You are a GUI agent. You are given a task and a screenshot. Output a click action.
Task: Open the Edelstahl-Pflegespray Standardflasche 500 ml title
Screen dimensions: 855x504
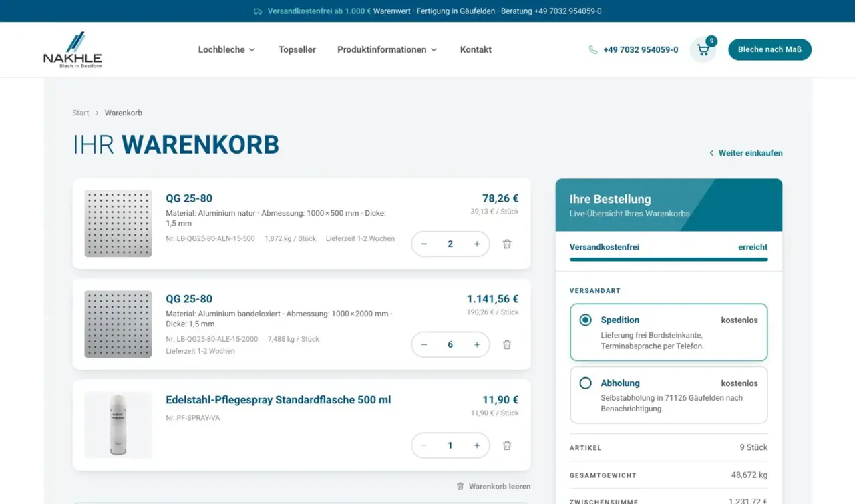pyautogui.click(x=279, y=400)
